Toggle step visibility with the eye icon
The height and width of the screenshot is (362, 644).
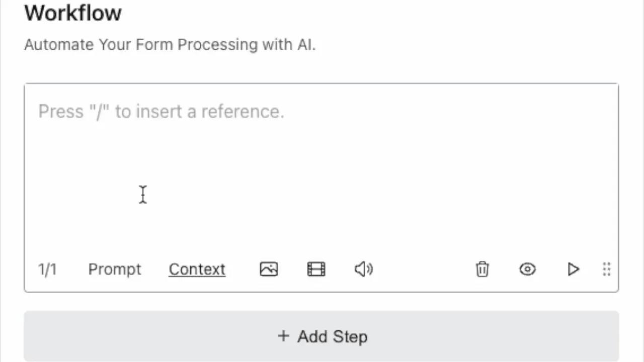tap(527, 269)
